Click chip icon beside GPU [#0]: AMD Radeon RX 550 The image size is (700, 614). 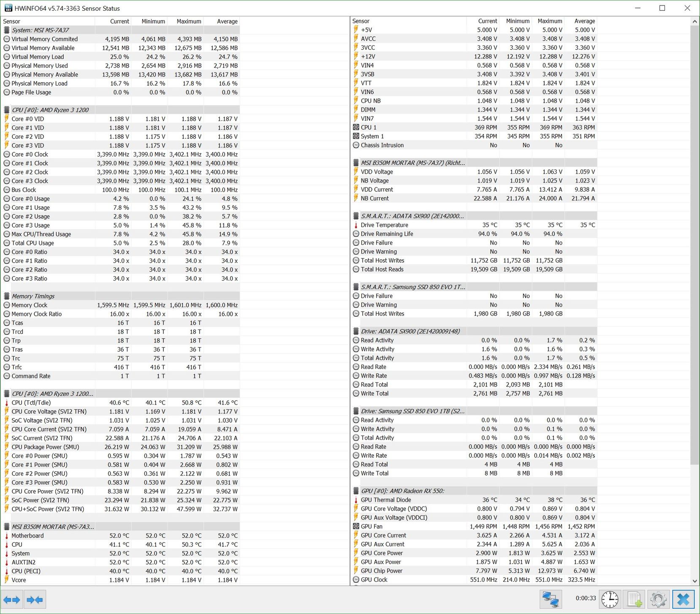click(356, 491)
